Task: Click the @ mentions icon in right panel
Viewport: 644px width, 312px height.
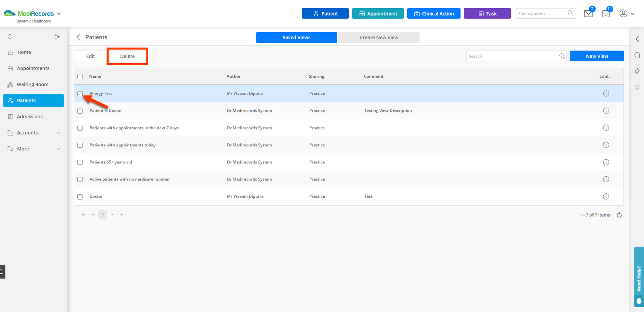Action: pyautogui.click(x=637, y=87)
